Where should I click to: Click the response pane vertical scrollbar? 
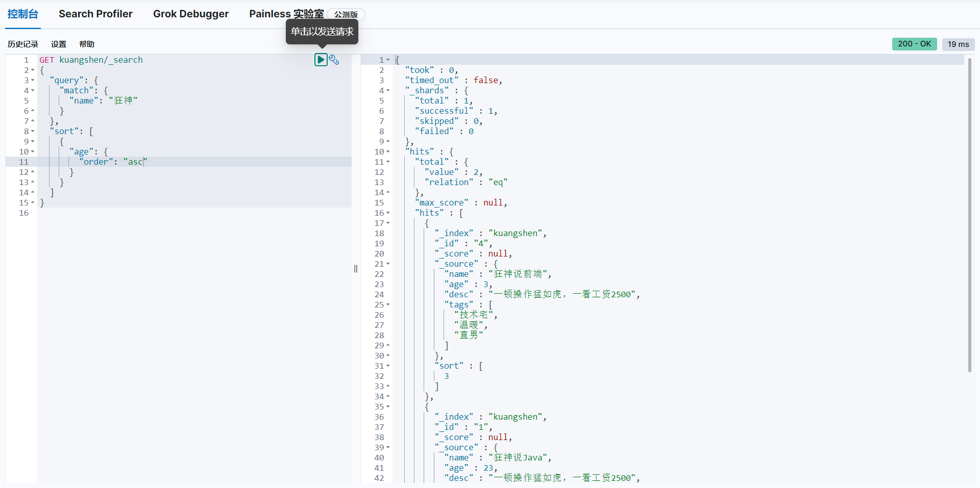969,215
